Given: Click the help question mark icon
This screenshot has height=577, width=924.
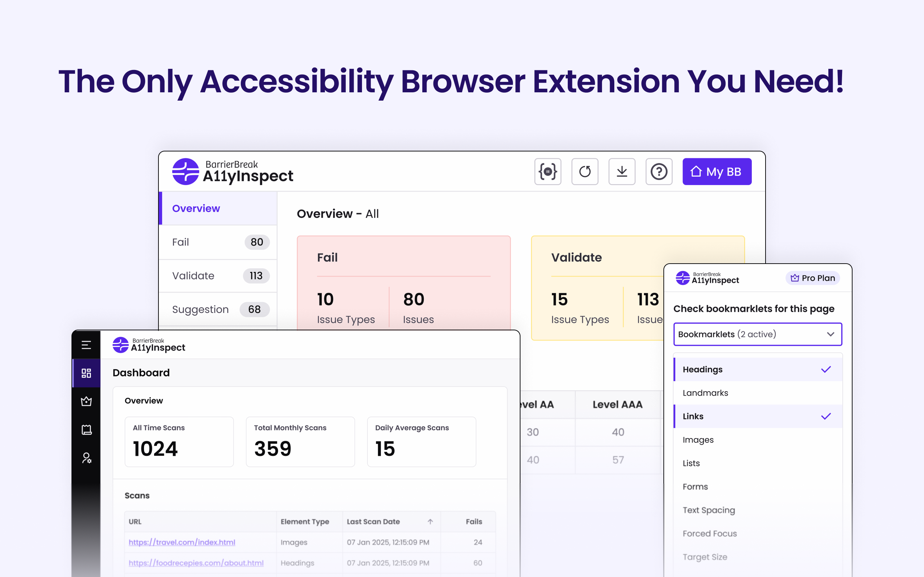Looking at the screenshot, I should pyautogui.click(x=659, y=171).
